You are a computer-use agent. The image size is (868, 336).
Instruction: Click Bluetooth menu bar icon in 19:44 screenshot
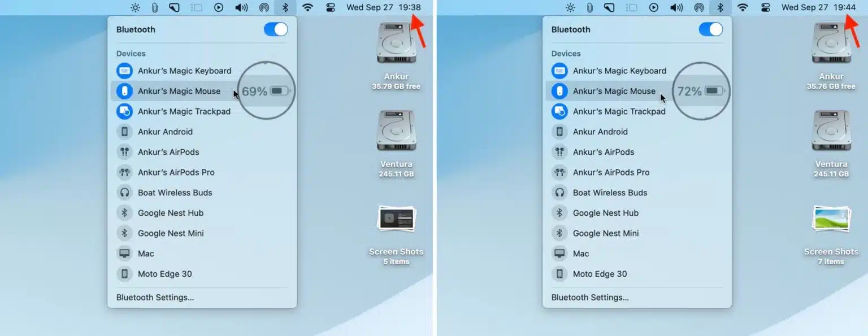point(721,7)
